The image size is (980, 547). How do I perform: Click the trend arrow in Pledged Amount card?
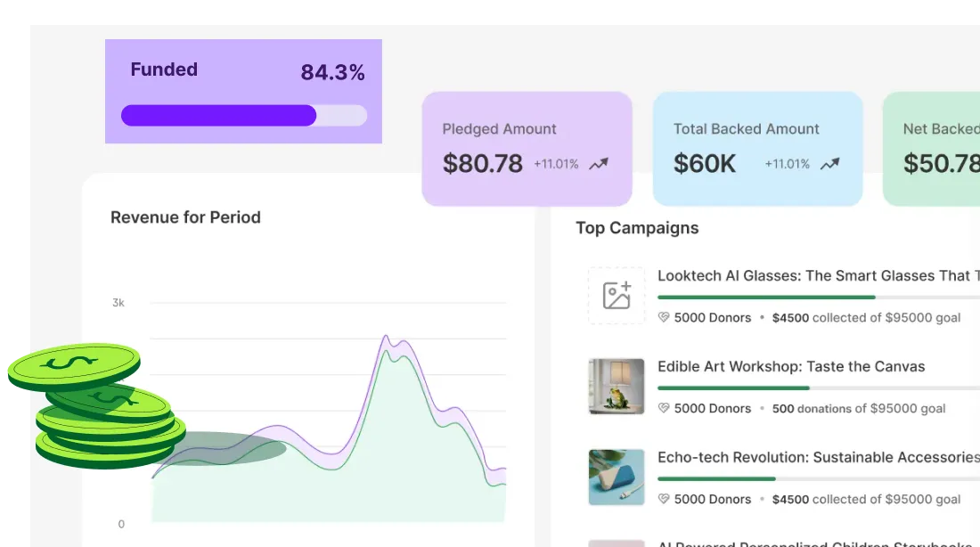tap(599, 164)
